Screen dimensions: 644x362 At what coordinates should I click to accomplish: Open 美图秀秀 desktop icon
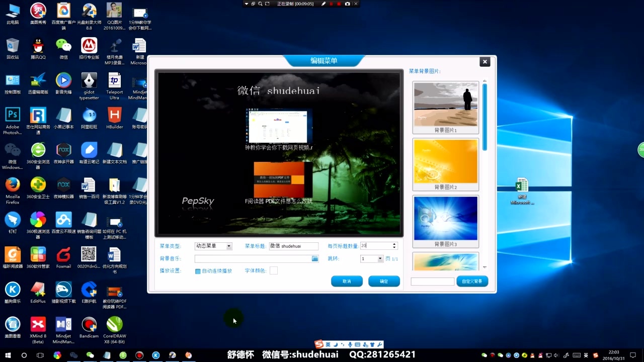[x=38, y=14]
